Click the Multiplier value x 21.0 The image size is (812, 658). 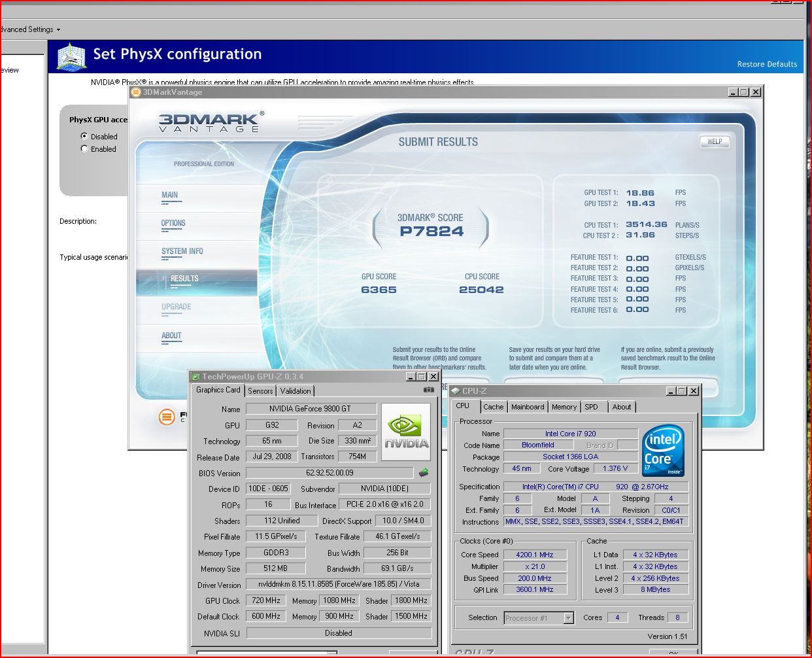[x=535, y=566]
